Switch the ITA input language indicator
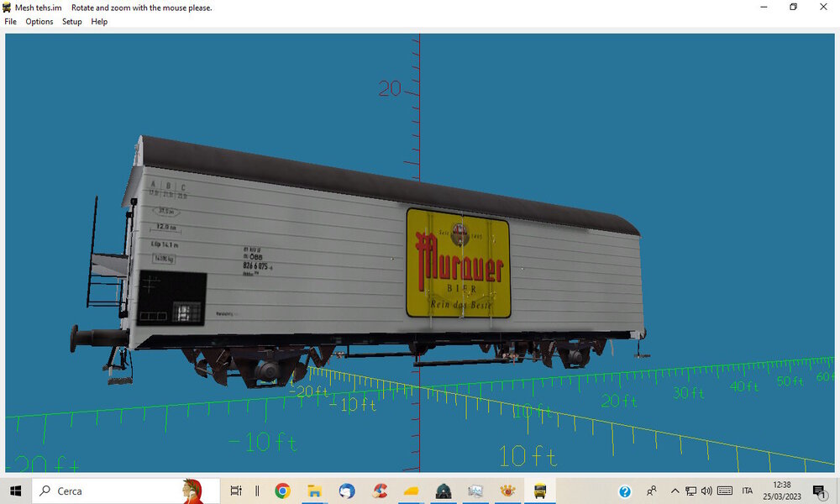Screen dimensions: 840x504 (x=748, y=491)
